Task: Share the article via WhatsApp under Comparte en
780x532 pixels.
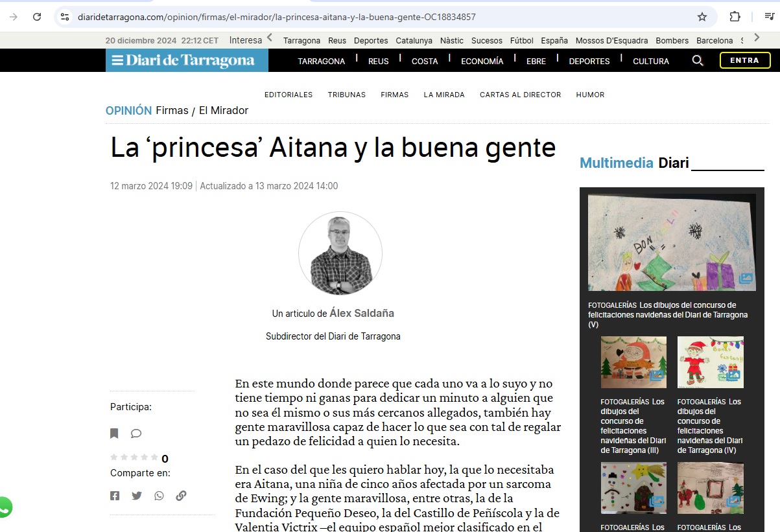Action: point(159,496)
